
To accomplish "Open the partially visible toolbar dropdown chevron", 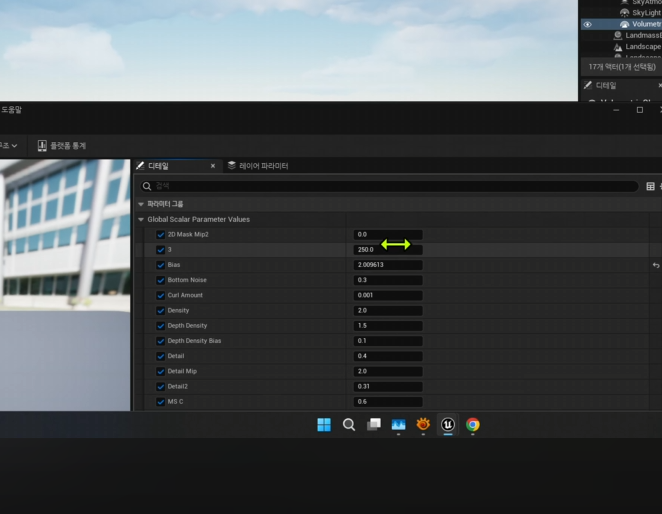I will [14, 146].
